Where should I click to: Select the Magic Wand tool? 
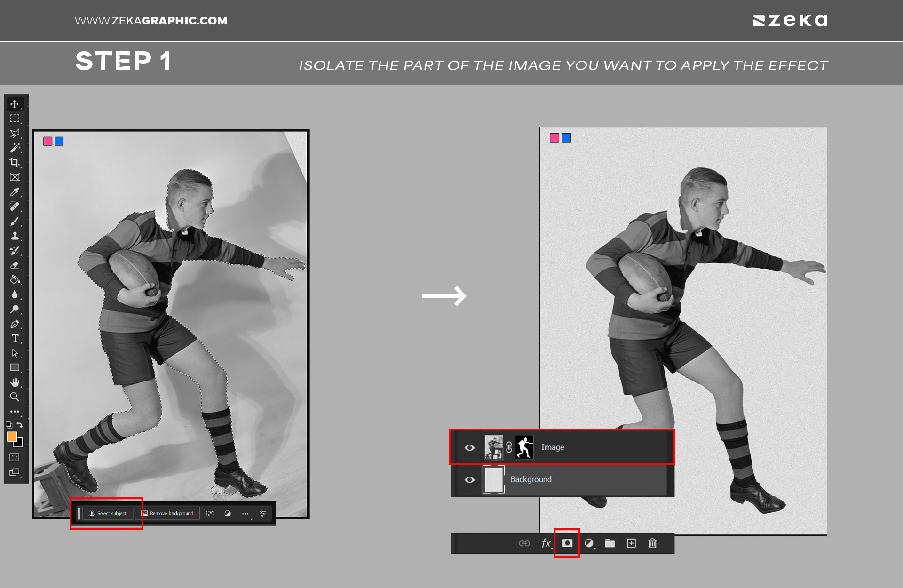[15, 148]
